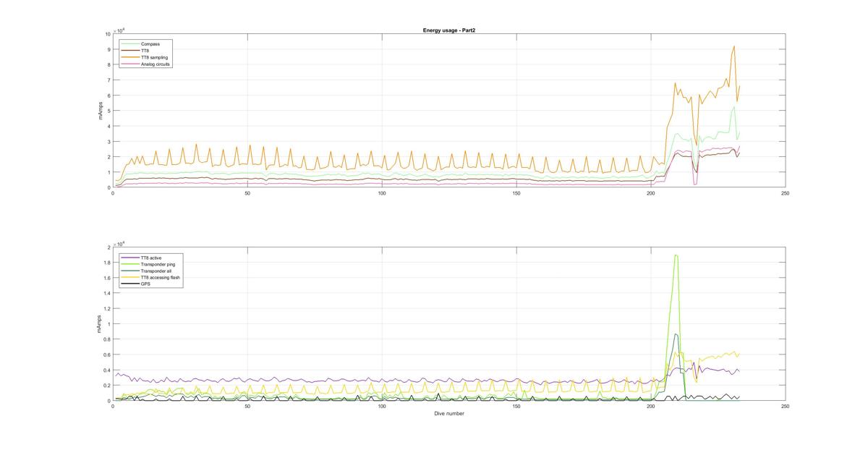Click y-axis tick '3' on the upper plot
The height and width of the screenshot is (450, 868).
(x=109, y=142)
